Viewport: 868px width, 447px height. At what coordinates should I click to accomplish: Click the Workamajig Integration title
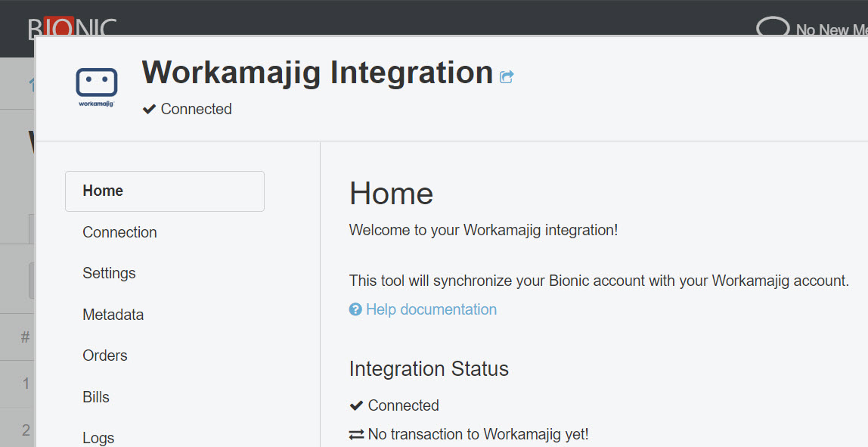pos(318,73)
